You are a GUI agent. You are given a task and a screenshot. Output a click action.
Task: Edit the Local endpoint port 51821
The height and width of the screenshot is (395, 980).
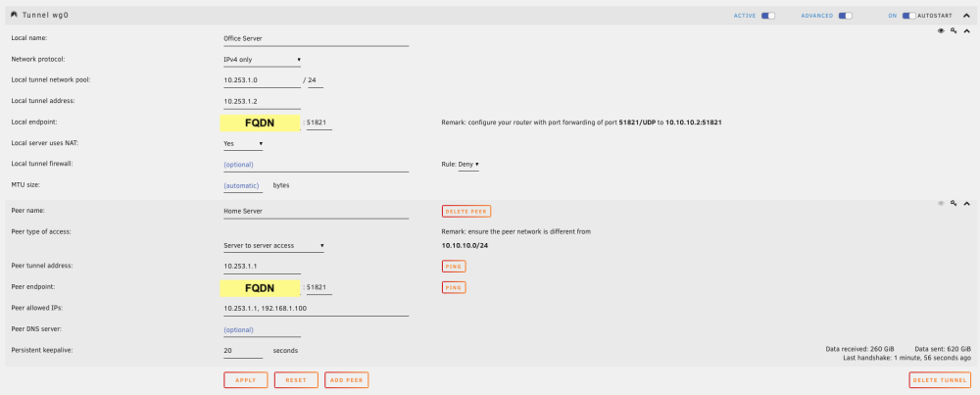click(x=318, y=123)
